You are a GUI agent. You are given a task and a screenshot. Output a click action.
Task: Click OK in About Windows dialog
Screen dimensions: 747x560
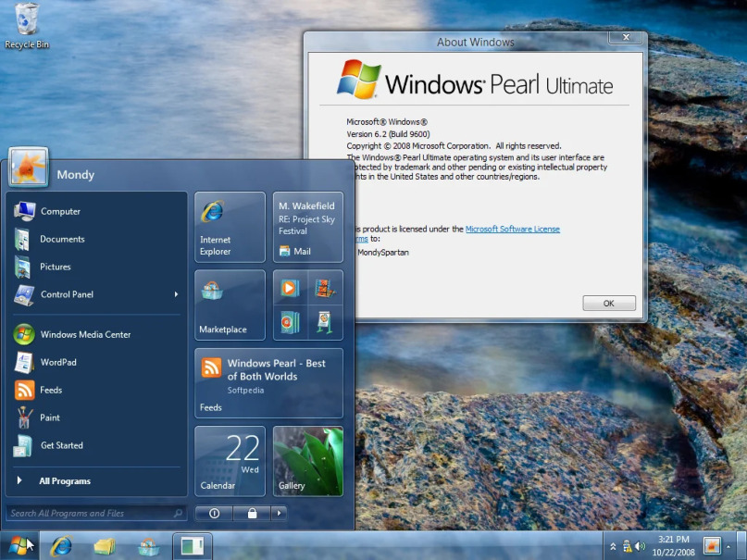coord(609,303)
